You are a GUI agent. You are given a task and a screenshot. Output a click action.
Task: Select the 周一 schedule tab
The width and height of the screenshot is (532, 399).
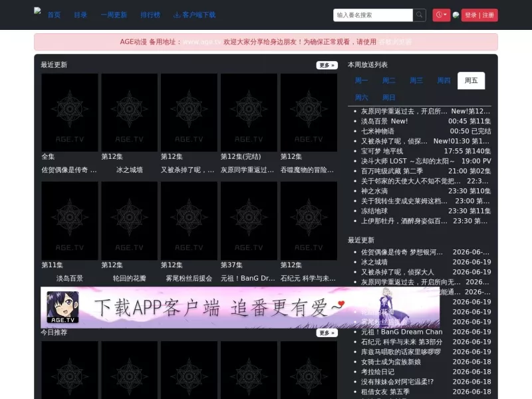(x=361, y=80)
